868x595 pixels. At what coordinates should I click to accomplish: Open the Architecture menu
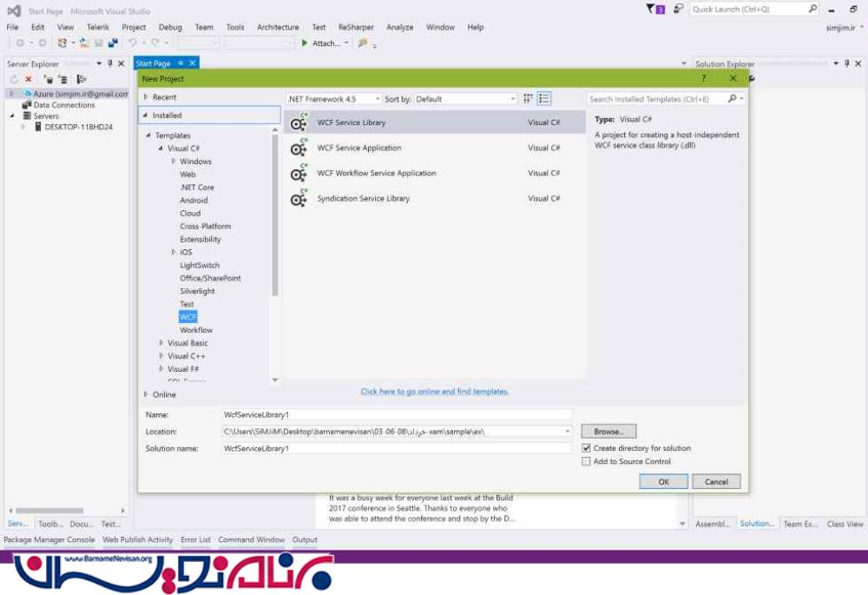tap(278, 27)
